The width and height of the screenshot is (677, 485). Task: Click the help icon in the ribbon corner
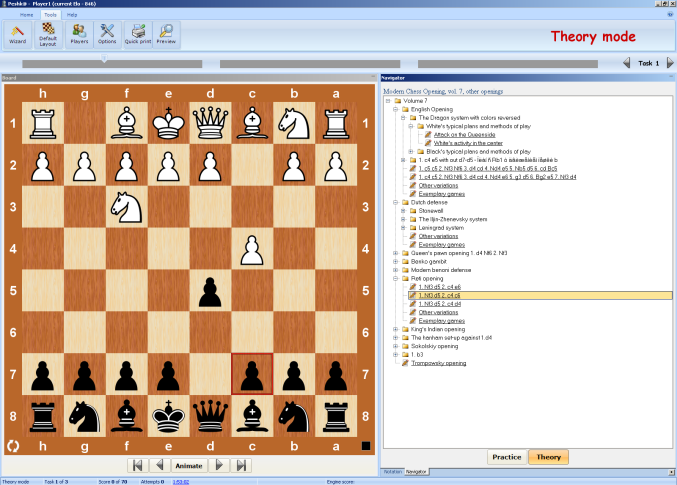(670, 14)
